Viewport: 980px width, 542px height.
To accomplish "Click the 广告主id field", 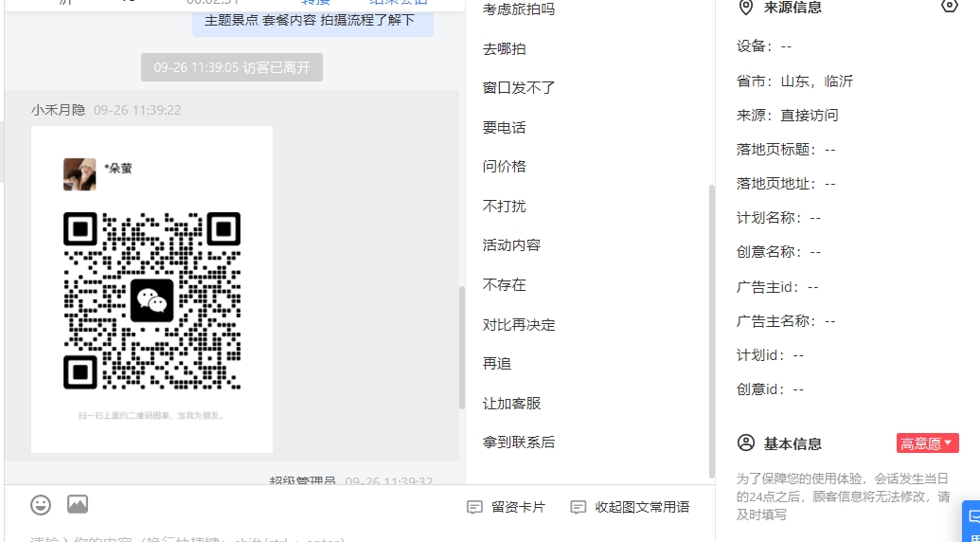I will (777, 287).
